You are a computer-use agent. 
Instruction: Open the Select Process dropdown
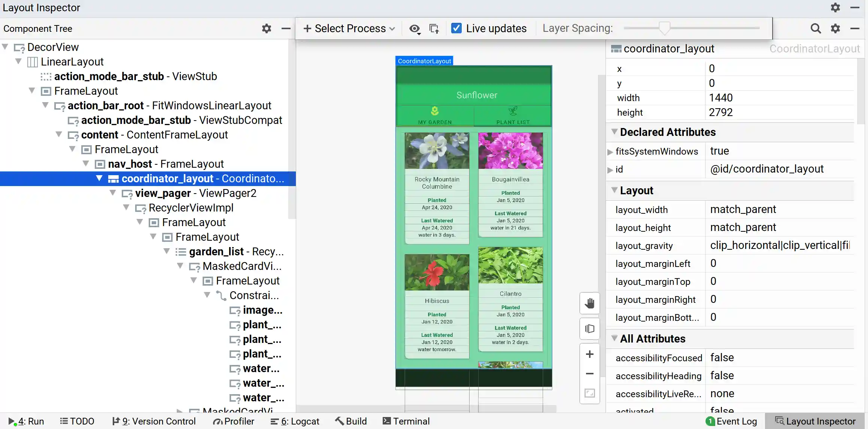348,28
